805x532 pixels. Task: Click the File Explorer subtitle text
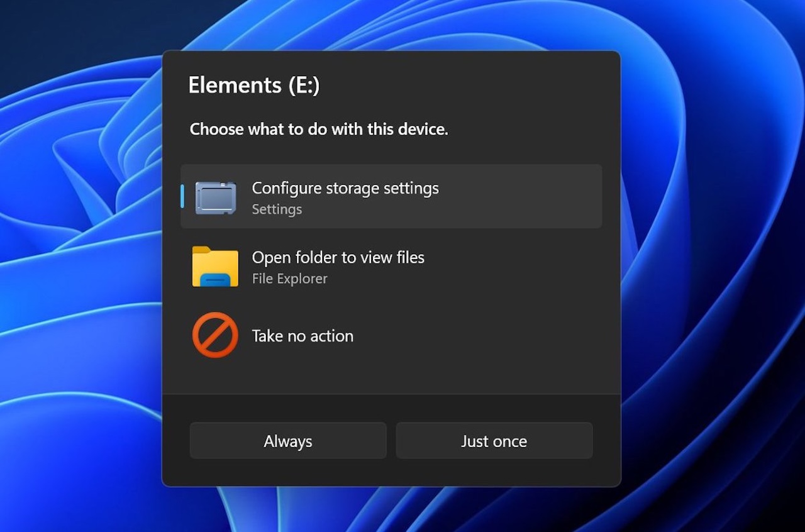point(290,279)
